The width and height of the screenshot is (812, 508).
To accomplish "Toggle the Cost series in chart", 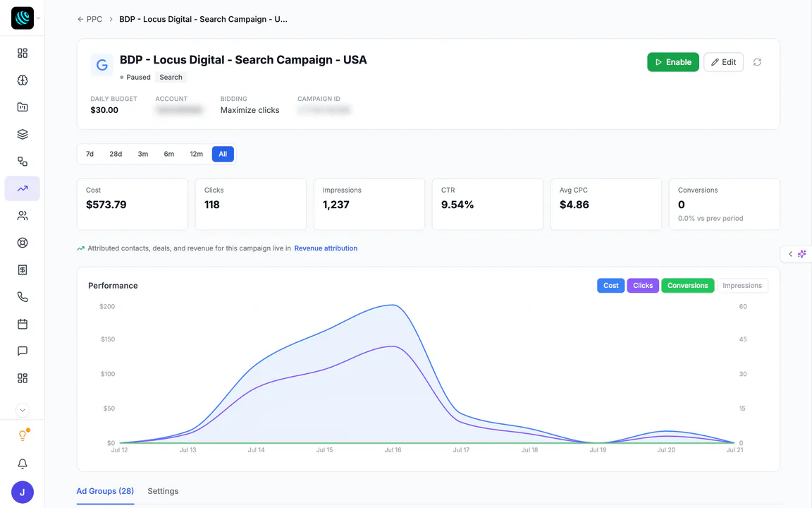I will point(610,286).
